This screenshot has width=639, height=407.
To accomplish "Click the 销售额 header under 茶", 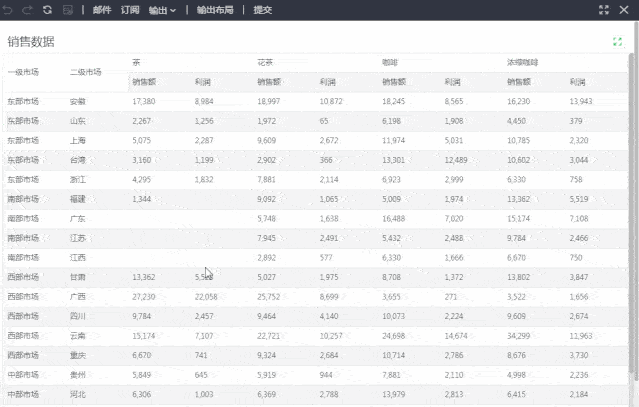I will pos(144,82).
